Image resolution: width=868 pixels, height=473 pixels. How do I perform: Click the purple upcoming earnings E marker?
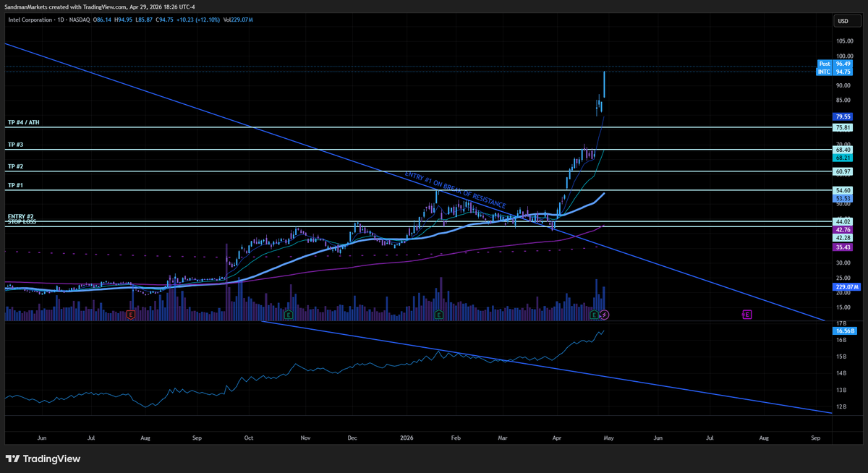click(747, 315)
